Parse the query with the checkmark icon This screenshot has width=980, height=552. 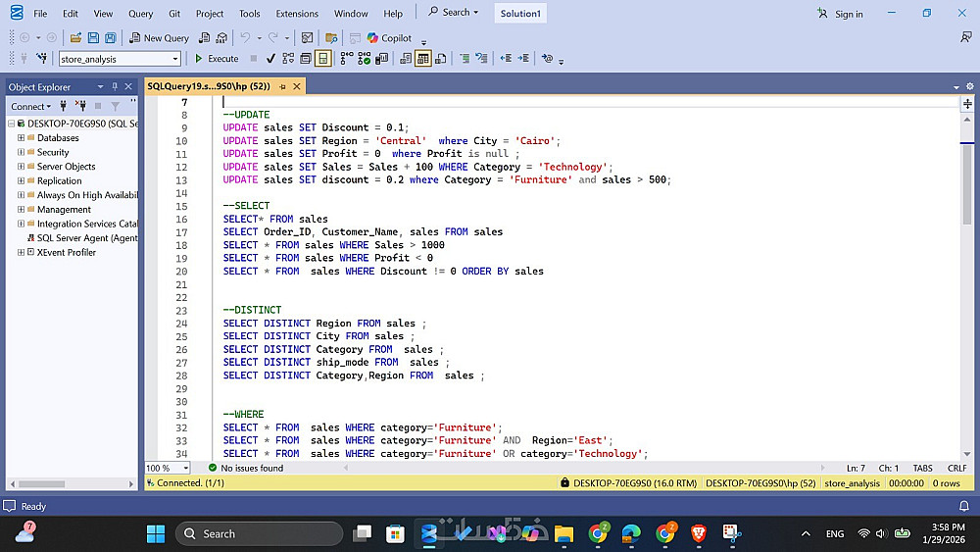coord(270,59)
